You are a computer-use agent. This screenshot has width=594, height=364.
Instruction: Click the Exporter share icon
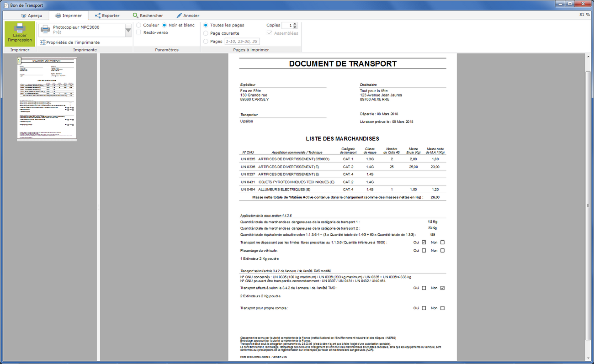(97, 16)
